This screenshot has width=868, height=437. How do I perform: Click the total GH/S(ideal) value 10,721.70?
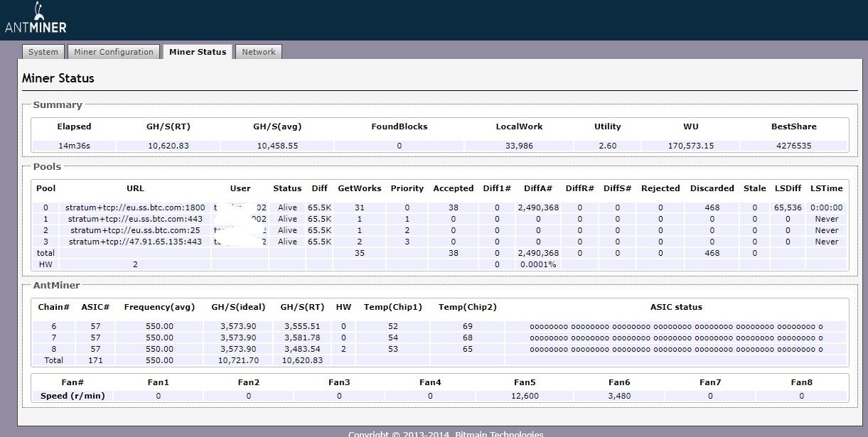coord(238,360)
